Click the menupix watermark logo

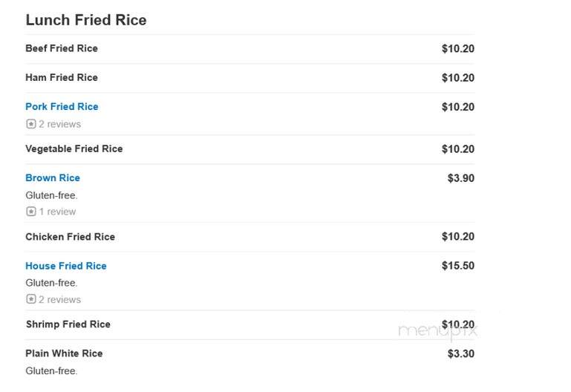click(x=437, y=330)
